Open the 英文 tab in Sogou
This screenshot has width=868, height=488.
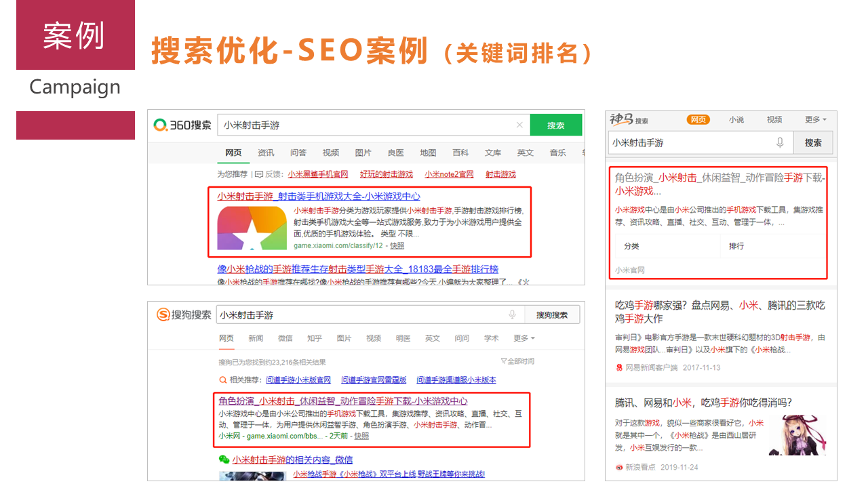pos(433,338)
